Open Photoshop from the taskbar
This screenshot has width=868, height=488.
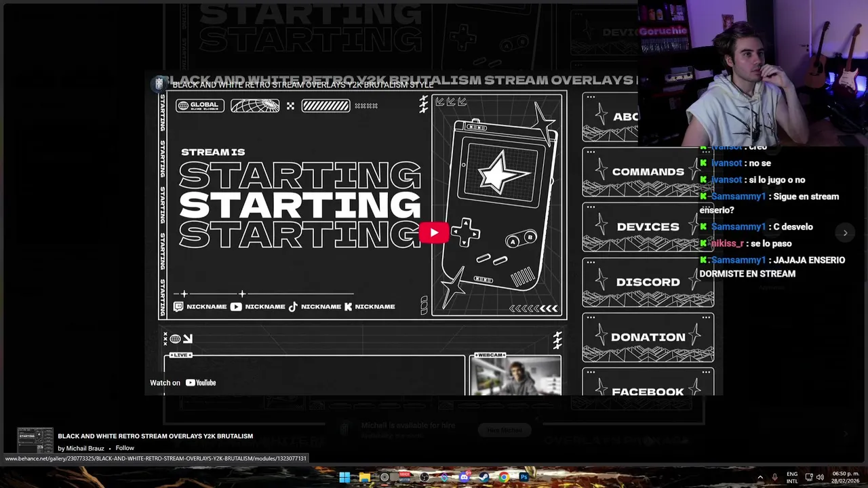(x=524, y=477)
